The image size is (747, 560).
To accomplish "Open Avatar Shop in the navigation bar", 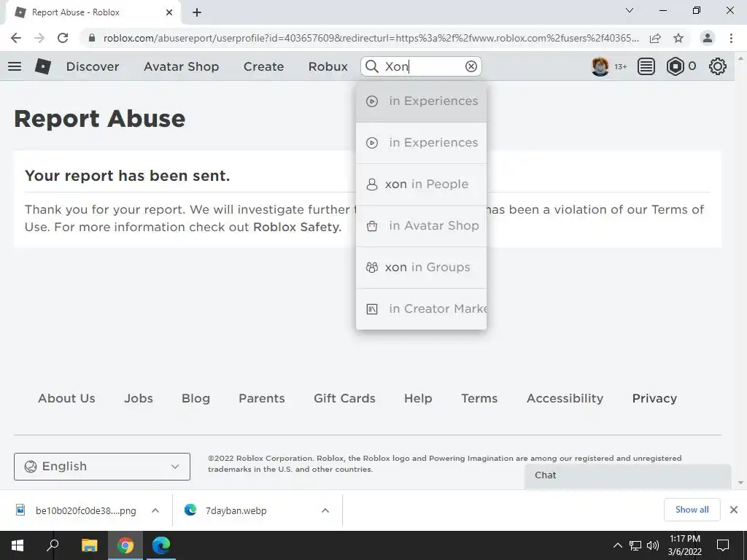I will 181,66.
